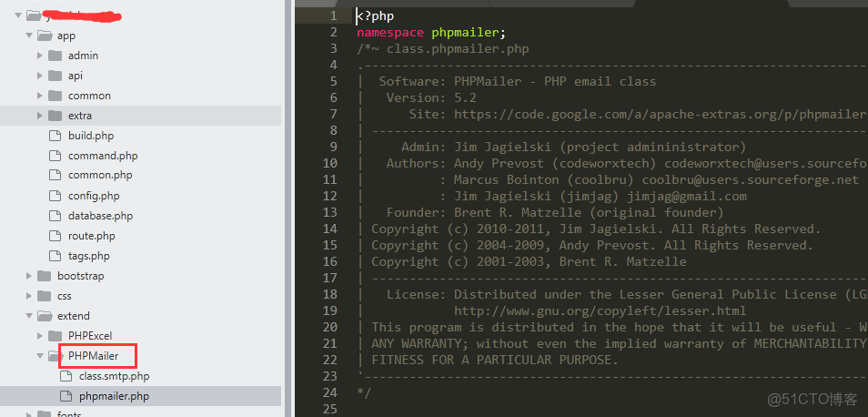Click the phpmailer.php file icon
This screenshot has width=868, height=417.
(x=66, y=396)
